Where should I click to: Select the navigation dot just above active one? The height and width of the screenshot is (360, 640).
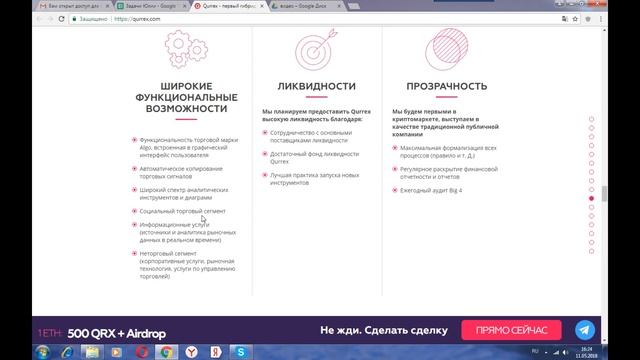point(591,189)
